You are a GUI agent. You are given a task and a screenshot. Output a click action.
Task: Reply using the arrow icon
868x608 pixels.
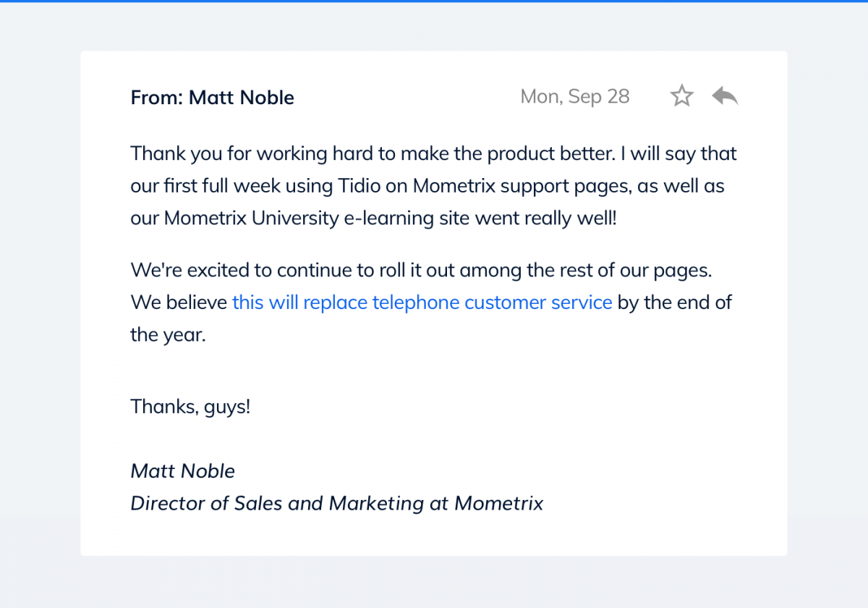725,96
